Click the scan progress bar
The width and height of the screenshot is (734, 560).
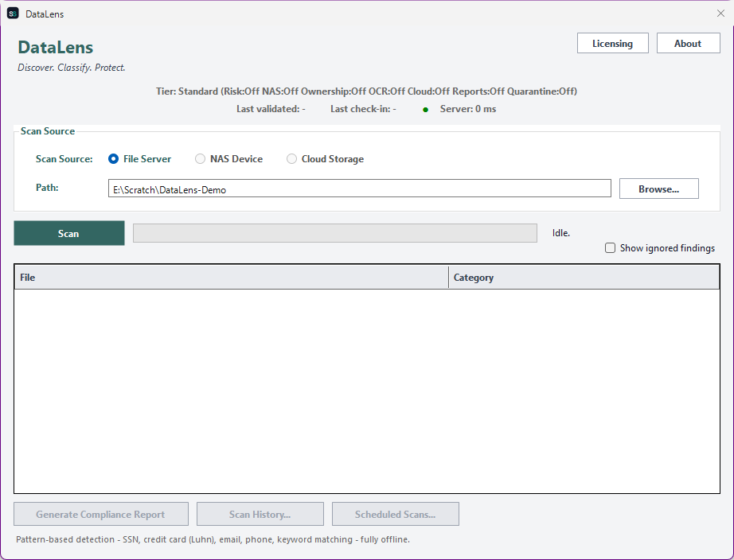click(334, 233)
